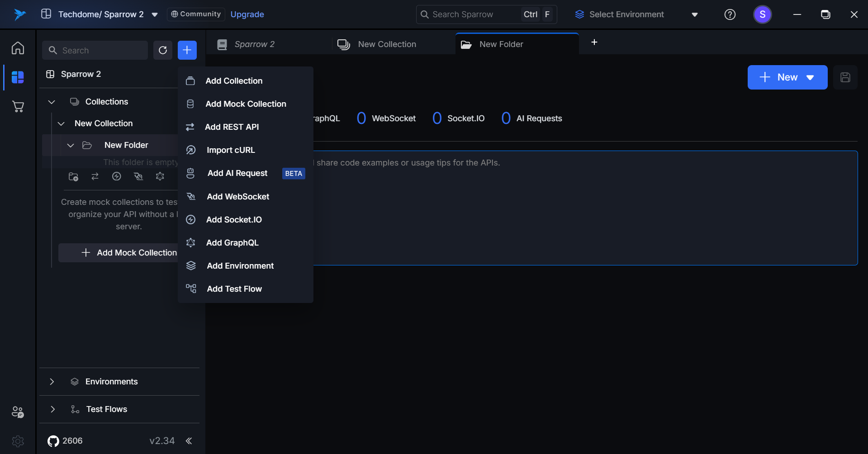Open the marketplace cart icon in left rail

point(18,107)
